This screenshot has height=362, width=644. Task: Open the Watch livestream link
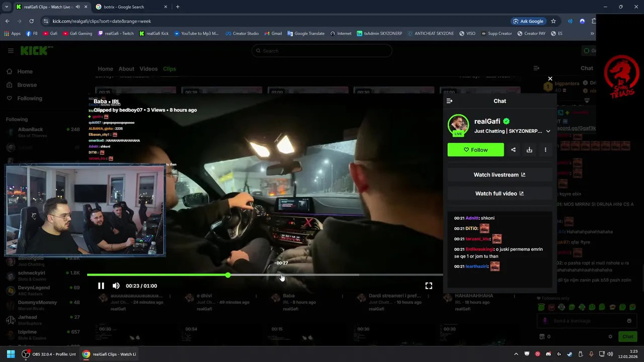[x=500, y=175]
